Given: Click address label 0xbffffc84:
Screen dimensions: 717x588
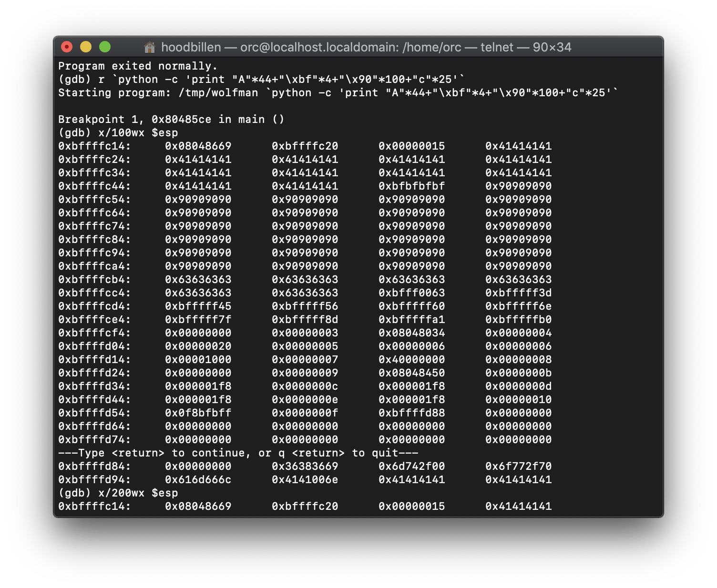Looking at the screenshot, I should (94, 239).
